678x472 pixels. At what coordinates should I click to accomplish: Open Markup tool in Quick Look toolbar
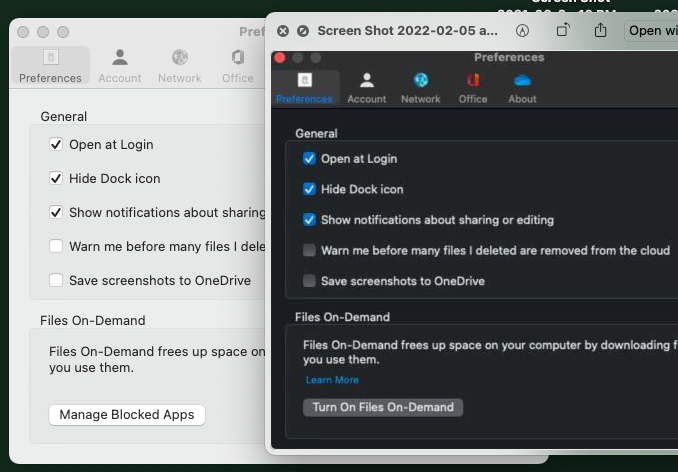pyautogui.click(x=522, y=31)
